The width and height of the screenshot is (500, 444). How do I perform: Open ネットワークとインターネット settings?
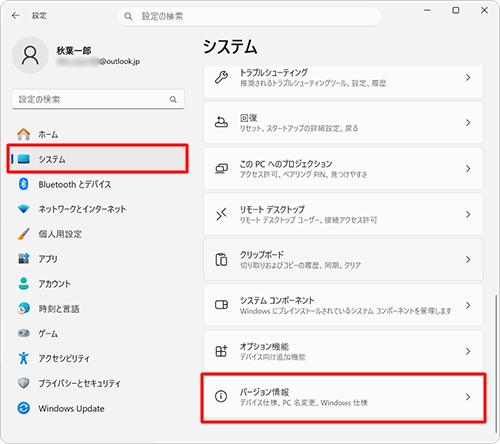98,209
